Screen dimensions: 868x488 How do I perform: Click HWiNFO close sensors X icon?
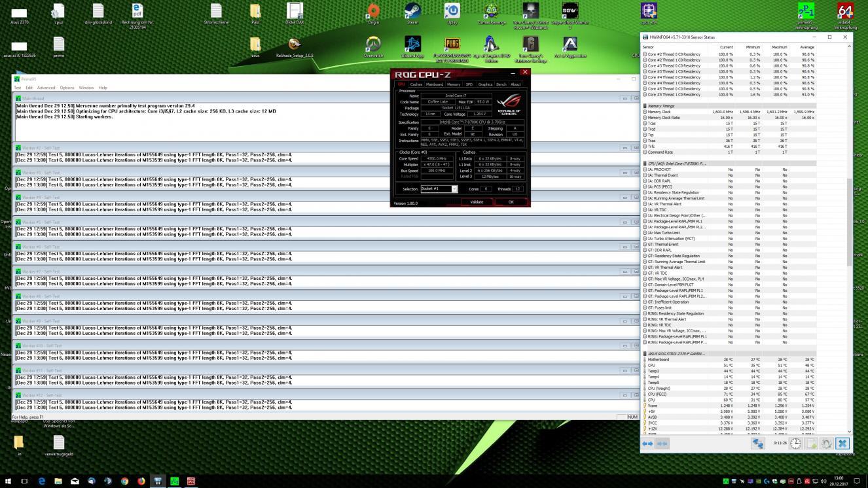tap(842, 443)
